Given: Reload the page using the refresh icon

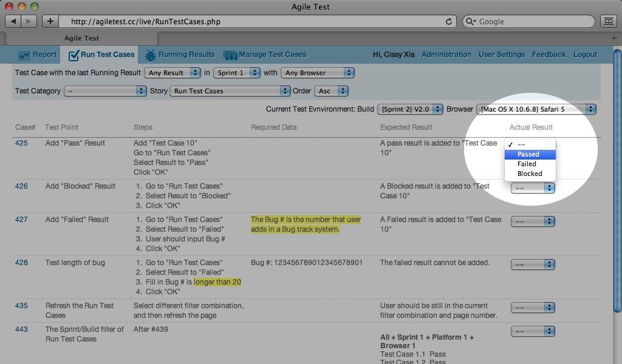Looking at the screenshot, I should click(449, 21).
